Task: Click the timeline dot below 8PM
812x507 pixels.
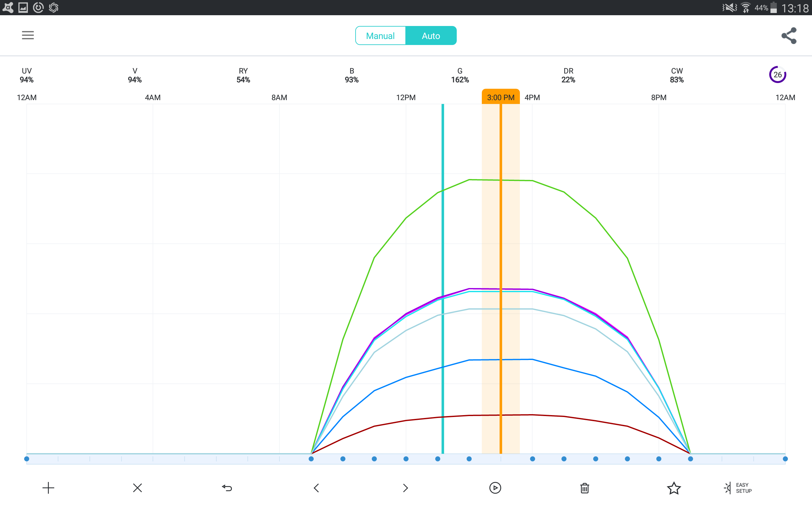Action: pos(659,459)
